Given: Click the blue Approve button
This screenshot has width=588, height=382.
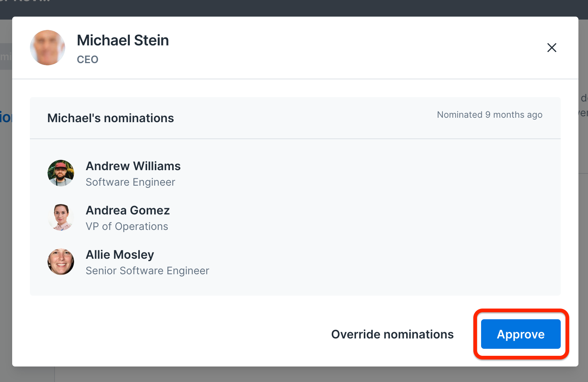Looking at the screenshot, I should (521, 334).
